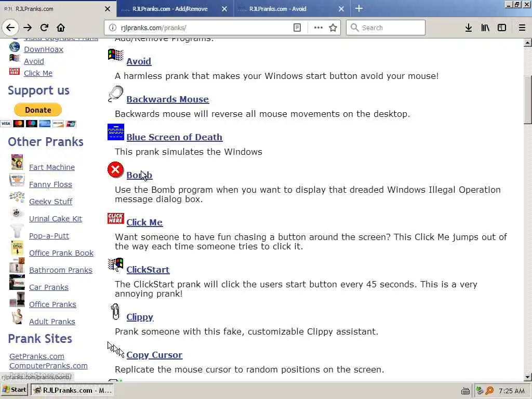Open the ClickStart link
532x399 pixels.
(148, 270)
